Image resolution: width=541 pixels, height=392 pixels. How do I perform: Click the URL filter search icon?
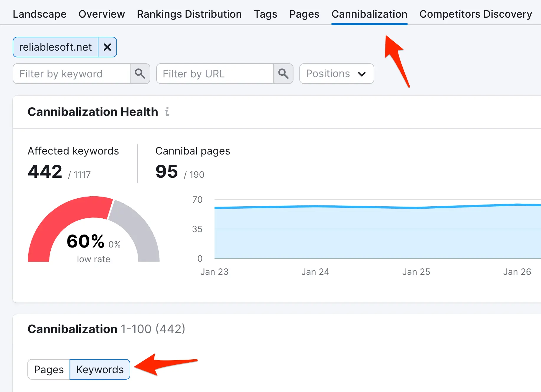point(283,74)
